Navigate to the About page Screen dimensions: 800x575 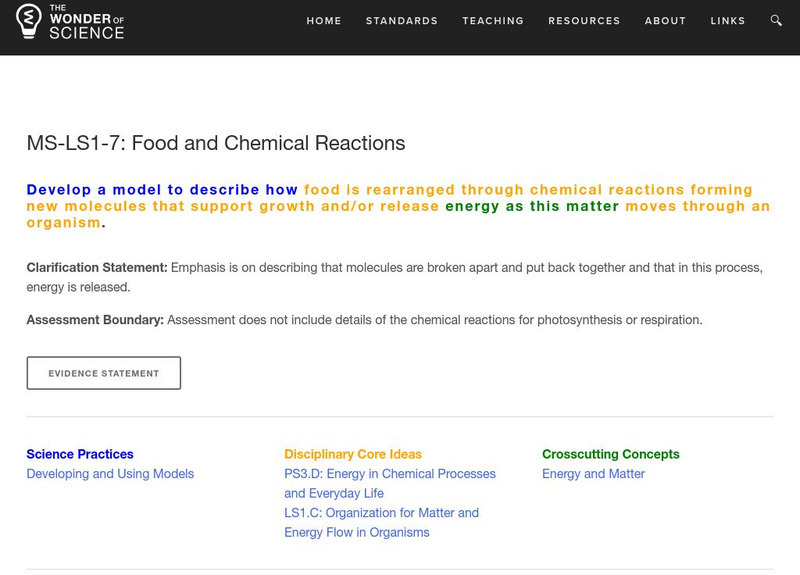(665, 21)
